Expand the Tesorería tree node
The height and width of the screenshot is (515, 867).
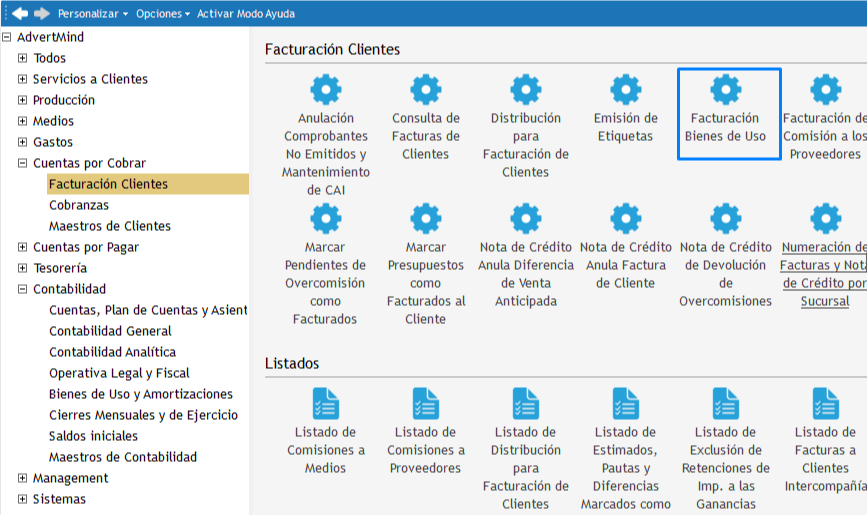tap(23, 268)
